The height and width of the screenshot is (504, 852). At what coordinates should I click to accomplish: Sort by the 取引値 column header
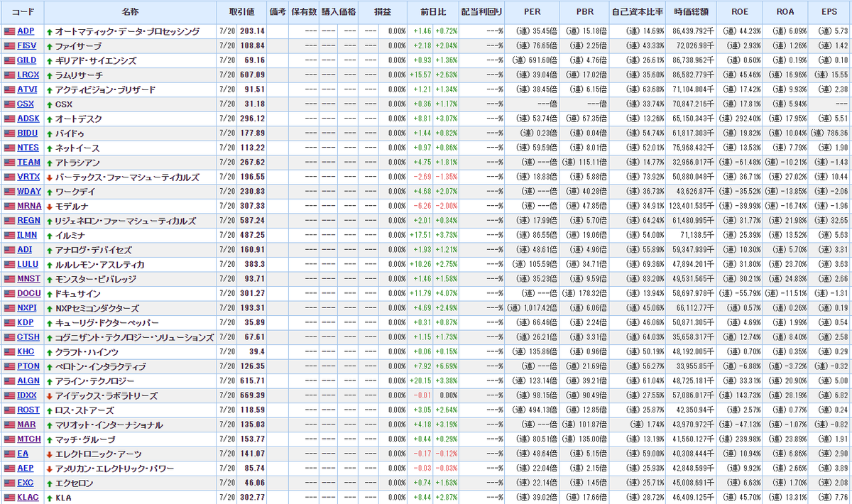[x=242, y=12]
